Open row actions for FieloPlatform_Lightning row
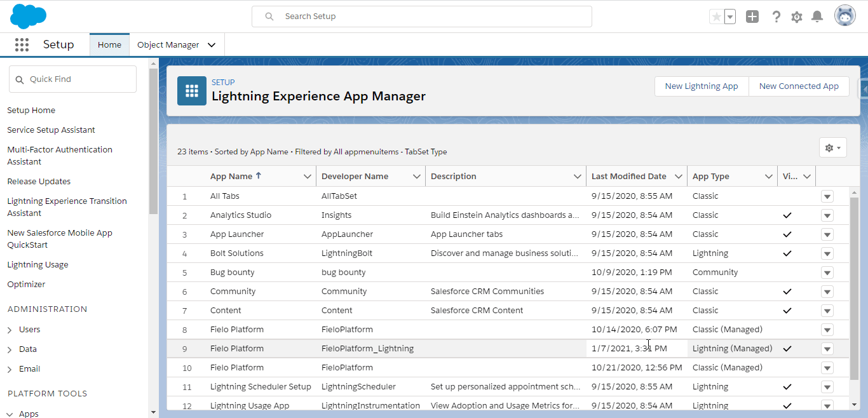Image resolution: width=868 pixels, height=418 pixels. click(x=827, y=349)
